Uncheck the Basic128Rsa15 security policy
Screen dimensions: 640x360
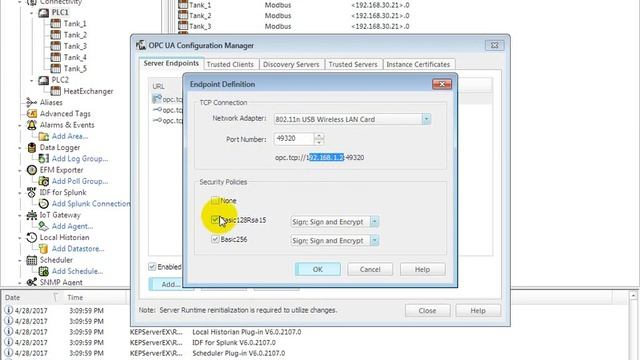(215, 220)
